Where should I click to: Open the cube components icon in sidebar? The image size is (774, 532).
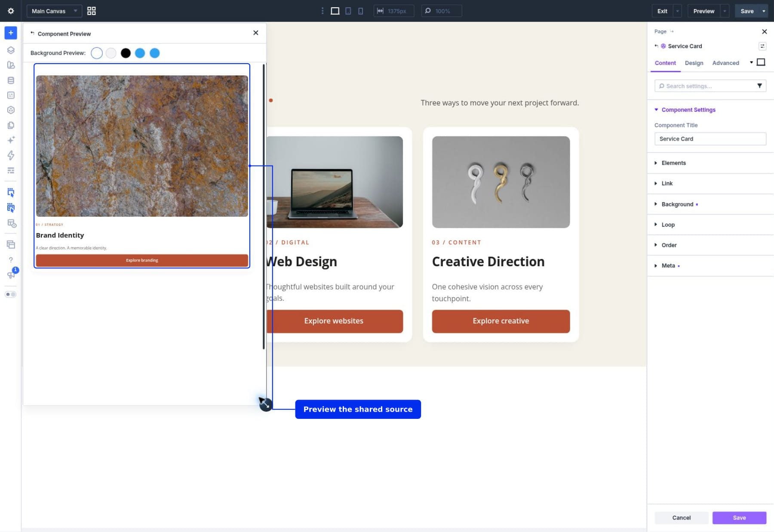point(11,110)
